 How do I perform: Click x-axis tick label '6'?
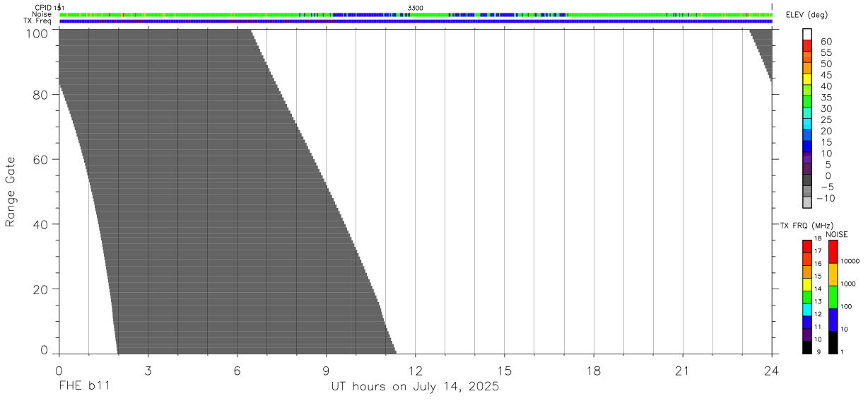pos(237,371)
